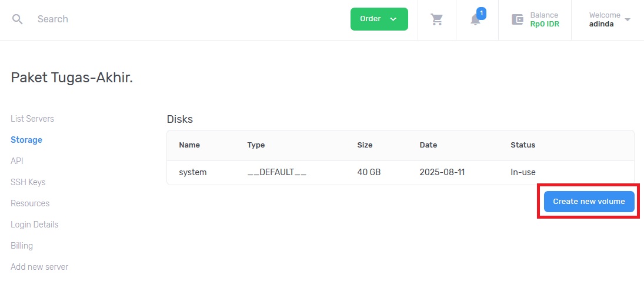View the Resources sidebar page

pos(30,203)
